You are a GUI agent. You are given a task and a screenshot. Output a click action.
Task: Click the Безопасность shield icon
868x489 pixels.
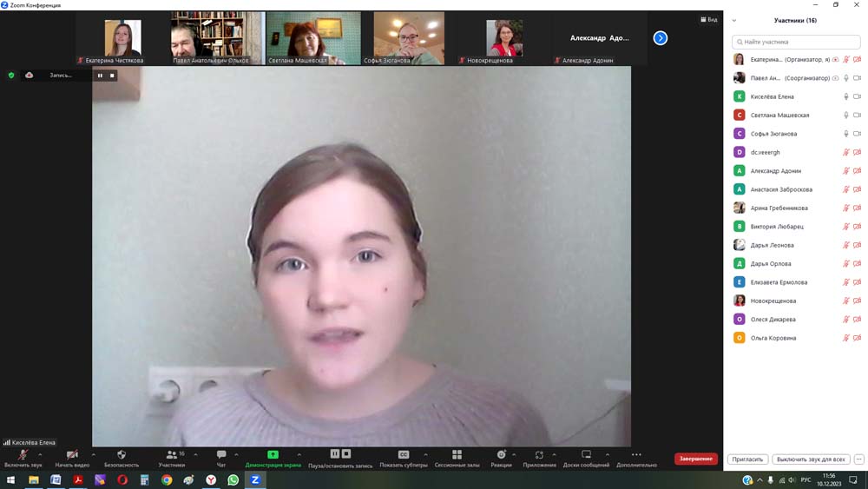click(122, 454)
